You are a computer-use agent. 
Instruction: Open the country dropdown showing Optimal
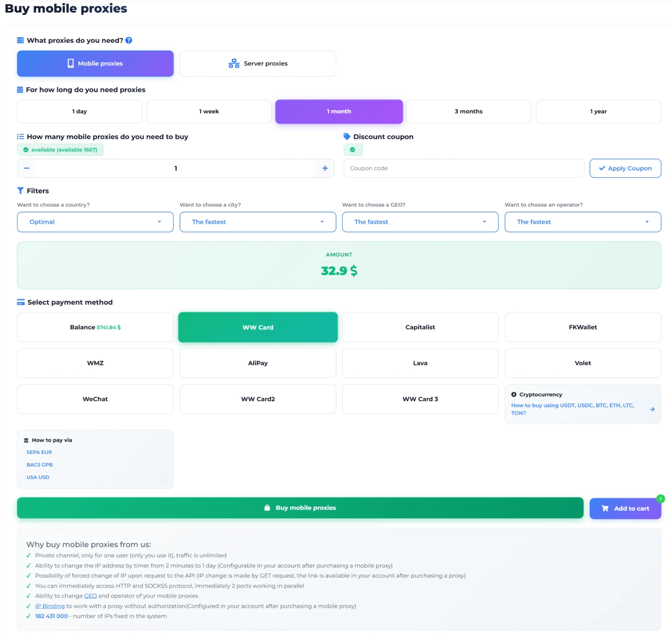click(95, 222)
